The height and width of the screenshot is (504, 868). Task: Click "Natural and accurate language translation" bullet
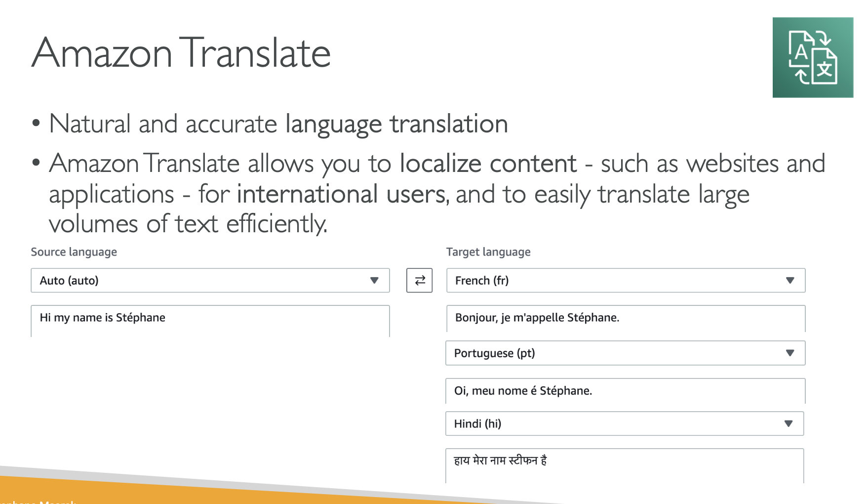278,124
